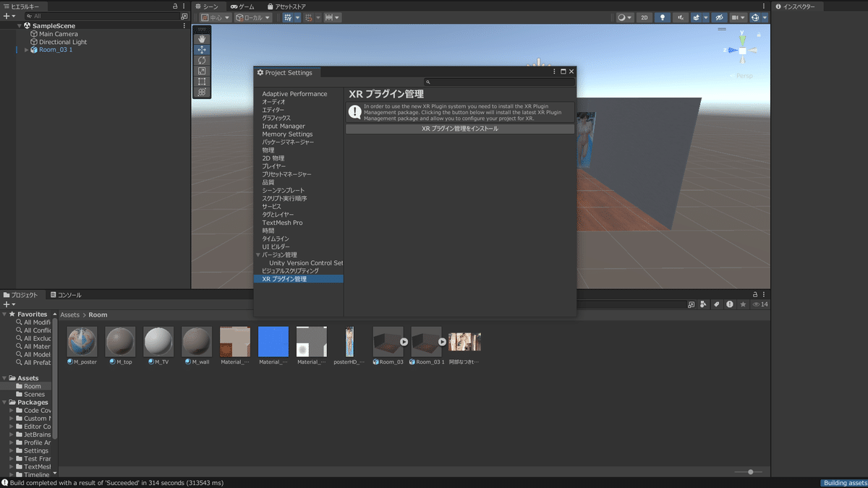Click project search by import log icon
Viewport: 868px width, 488px height.
pyautogui.click(x=730, y=305)
